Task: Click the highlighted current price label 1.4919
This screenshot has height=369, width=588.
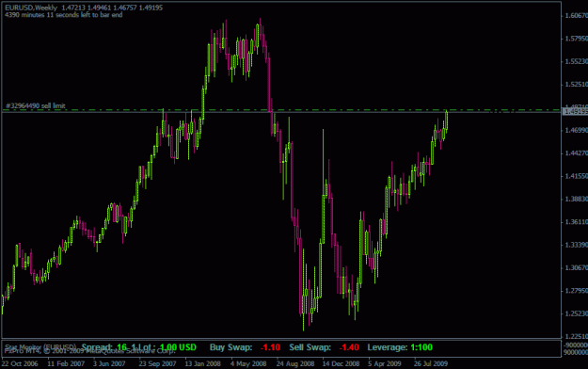Action: [575, 111]
